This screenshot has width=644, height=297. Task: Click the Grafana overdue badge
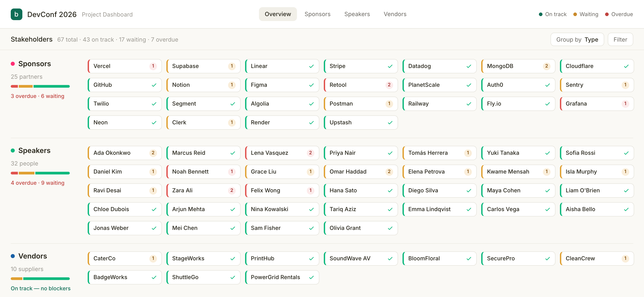625,104
